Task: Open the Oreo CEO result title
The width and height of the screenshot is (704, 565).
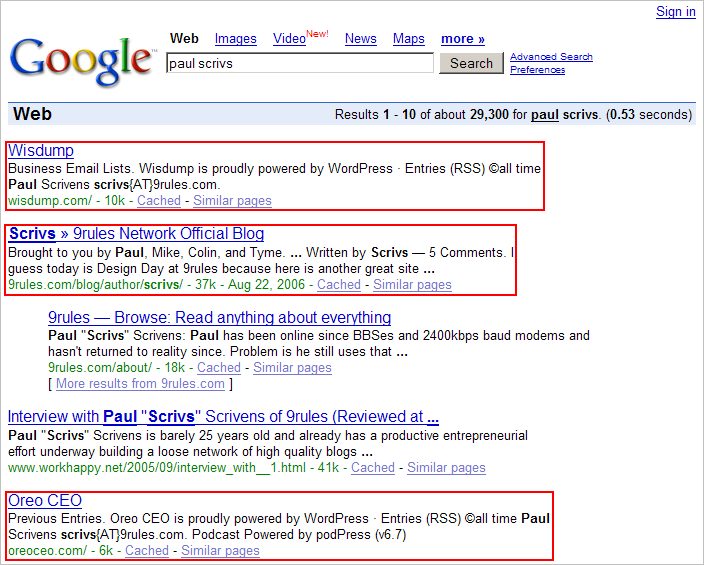Action: (45, 500)
